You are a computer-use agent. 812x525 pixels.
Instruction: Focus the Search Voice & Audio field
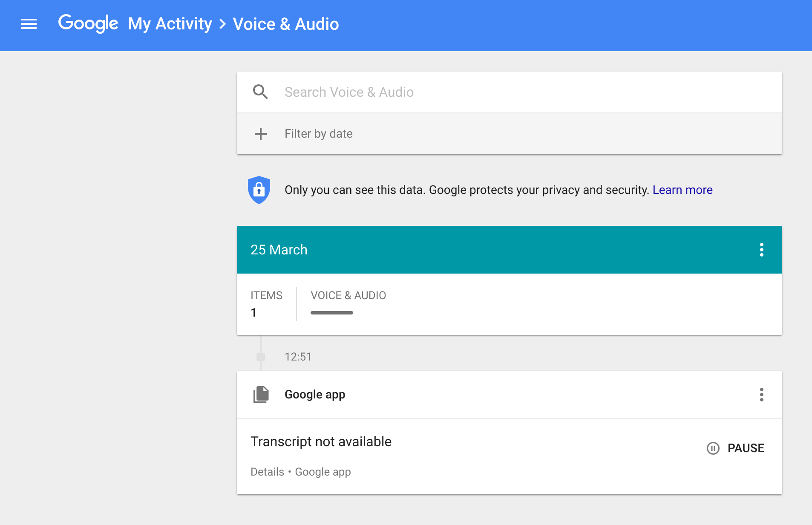511,92
